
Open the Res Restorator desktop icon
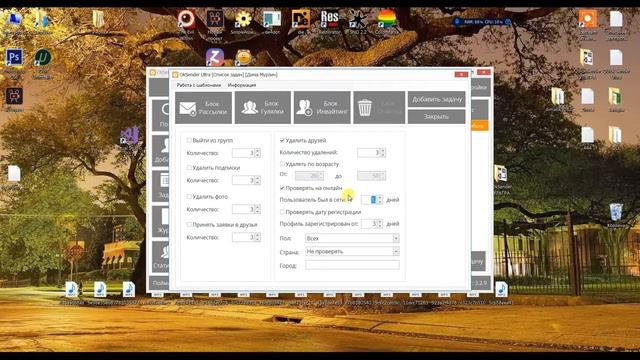tap(329, 19)
